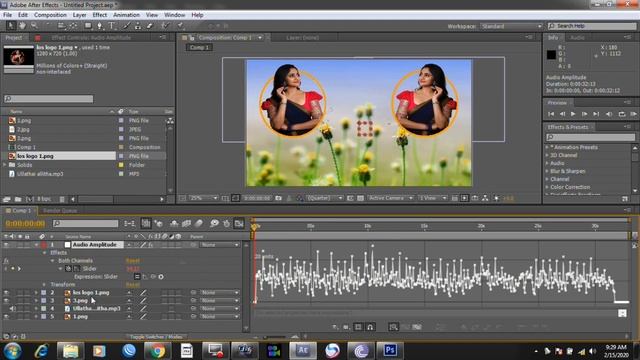Toggle the Graph Editor button
This screenshot has width=640, height=360.
239,223
